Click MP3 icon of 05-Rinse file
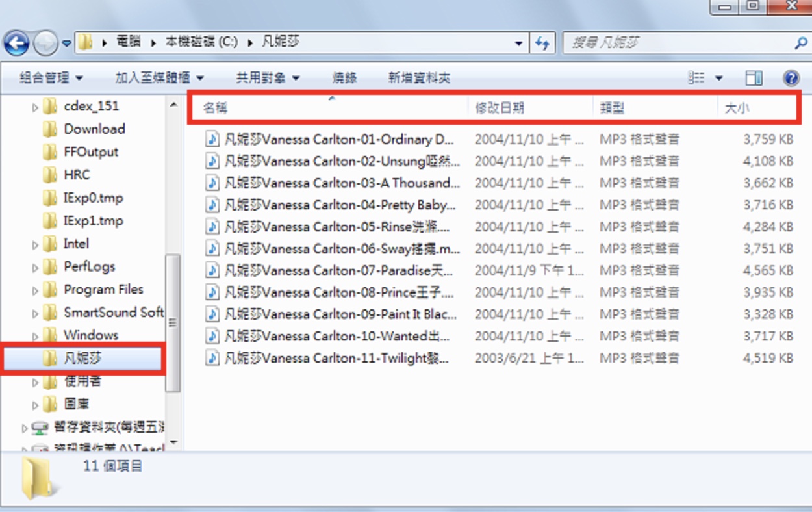The width and height of the screenshot is (812, 512). pos(212,226)
